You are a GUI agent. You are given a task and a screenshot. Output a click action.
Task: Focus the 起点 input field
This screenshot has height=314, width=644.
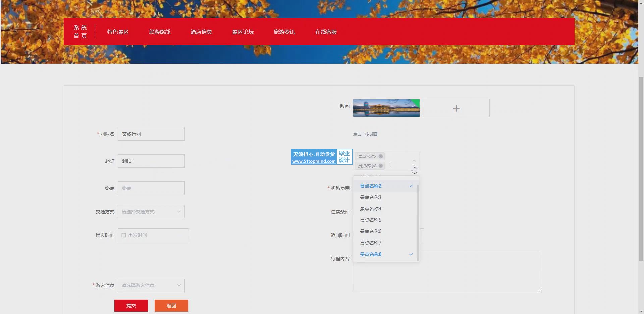click(x=151, y=161)
